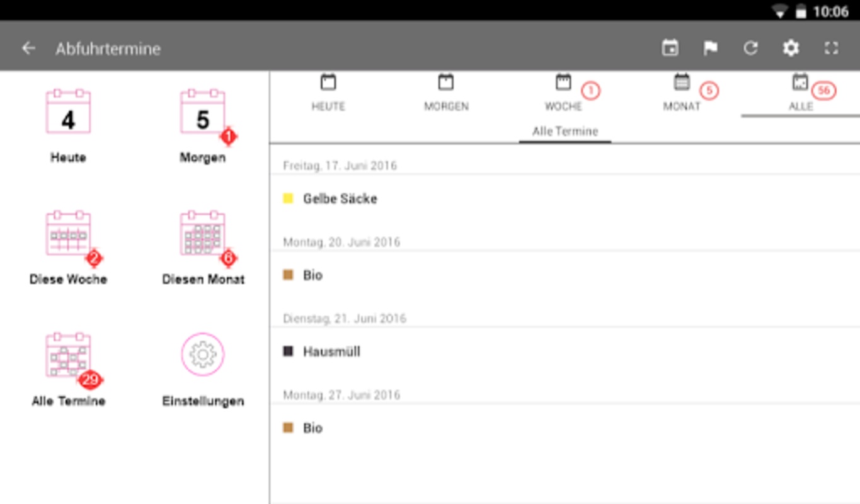Screen dimensions: 860x504
Task: Click the Alle Termine subtitle label under tabs
Action: click(x=565, y=131)
